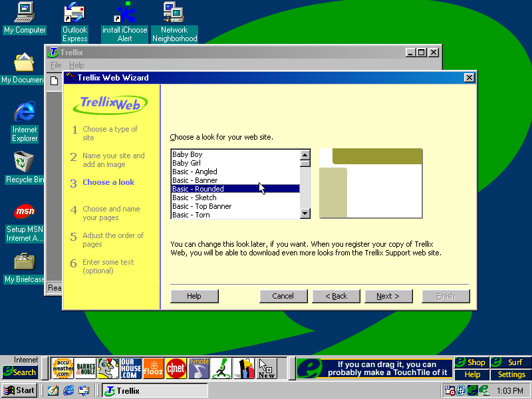Click the < Back button

339,296
